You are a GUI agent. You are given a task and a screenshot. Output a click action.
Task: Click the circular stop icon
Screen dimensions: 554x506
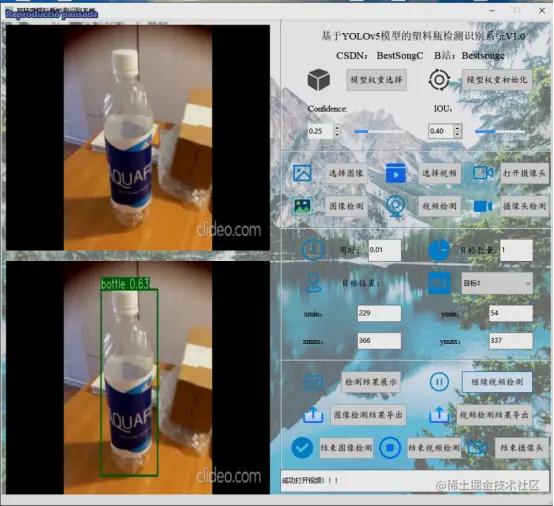click(x=390, y=448)
